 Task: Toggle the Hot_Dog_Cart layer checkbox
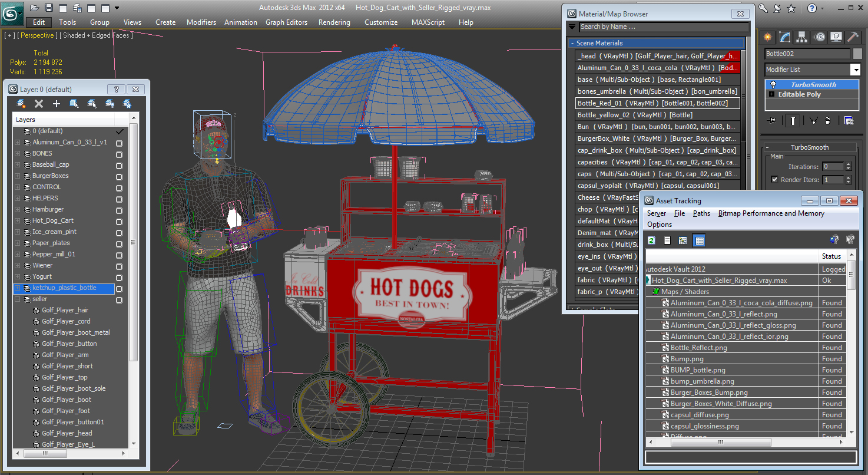(x=119, y=221)
